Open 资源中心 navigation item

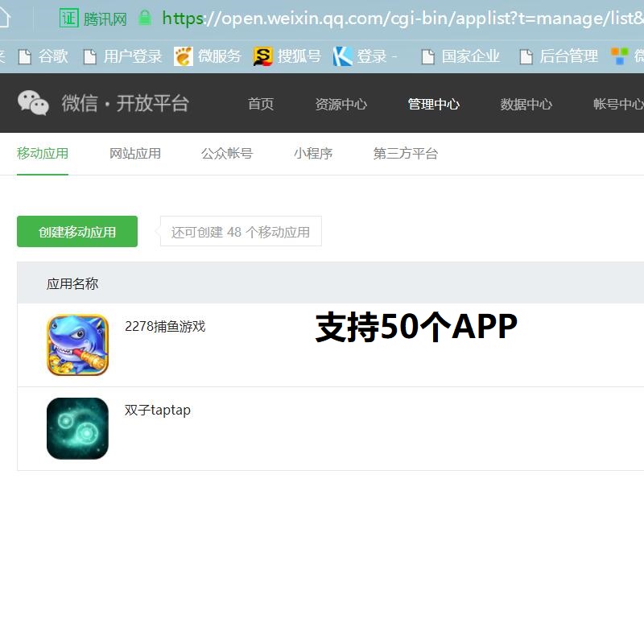click(x=341, y=104)
